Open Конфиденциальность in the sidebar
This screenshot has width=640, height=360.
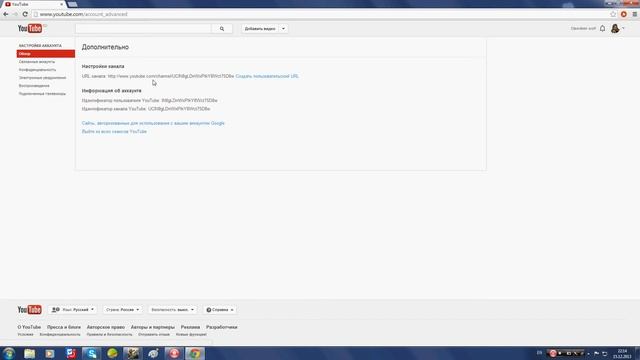[38, 70]
